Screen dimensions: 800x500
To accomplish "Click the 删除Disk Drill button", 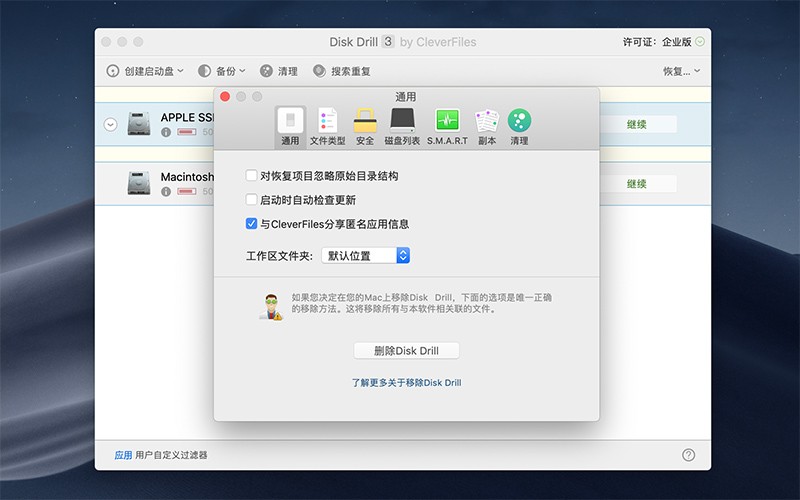I will click(x=406, y=351).
